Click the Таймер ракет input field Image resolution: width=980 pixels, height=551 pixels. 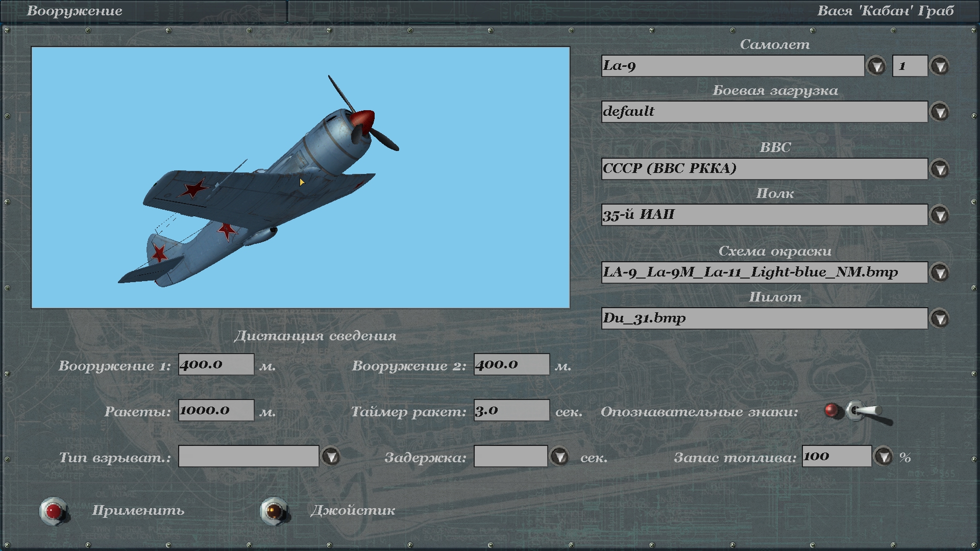click(x=511, y=410)
